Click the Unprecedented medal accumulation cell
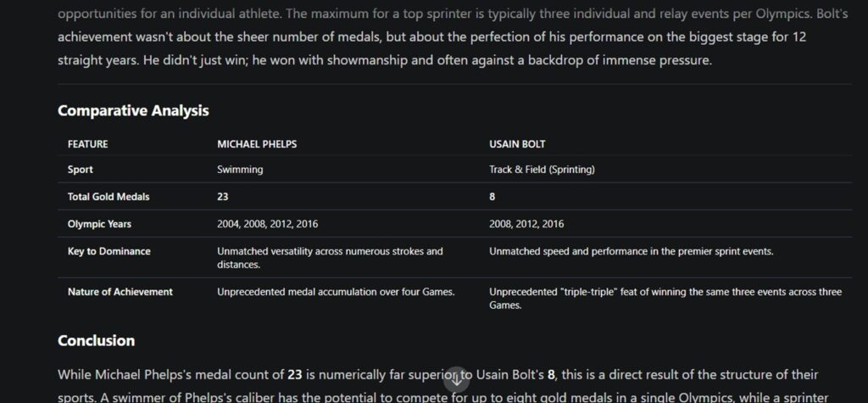 point(336,292)
